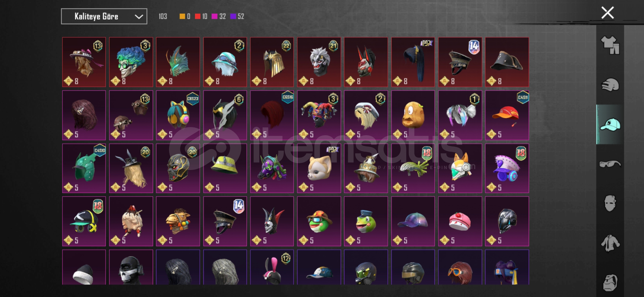
Task: Filter by purple quality count 52
Action: coord(237,16)
